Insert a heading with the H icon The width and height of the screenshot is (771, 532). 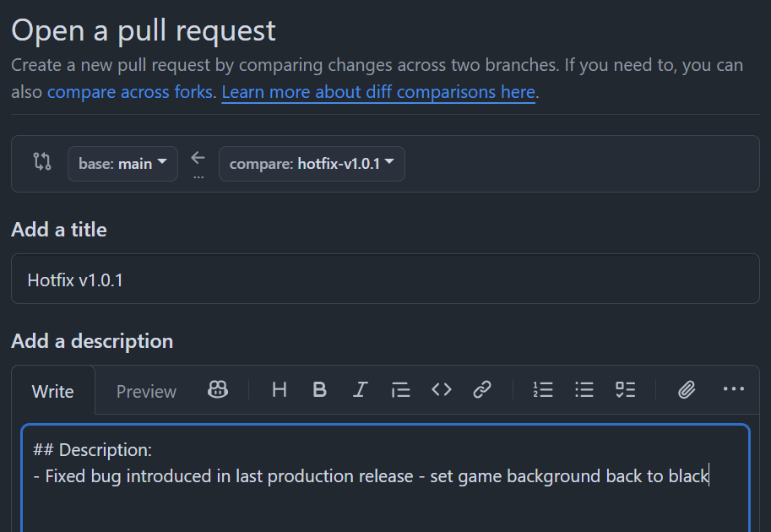coord(280,390)
